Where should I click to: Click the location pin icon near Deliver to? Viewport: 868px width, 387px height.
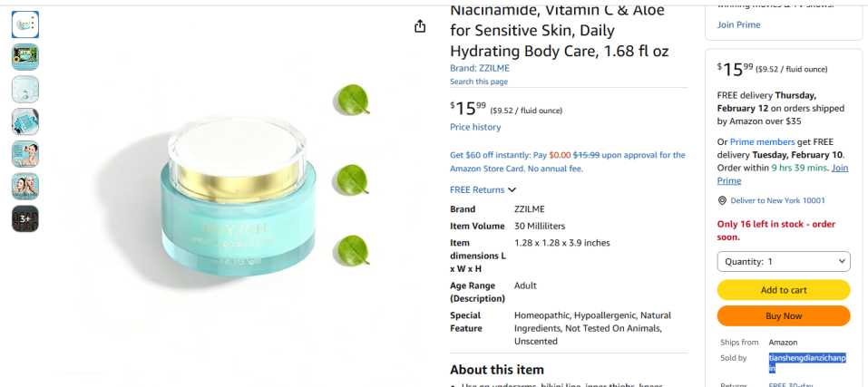click(x=722, y=200)
